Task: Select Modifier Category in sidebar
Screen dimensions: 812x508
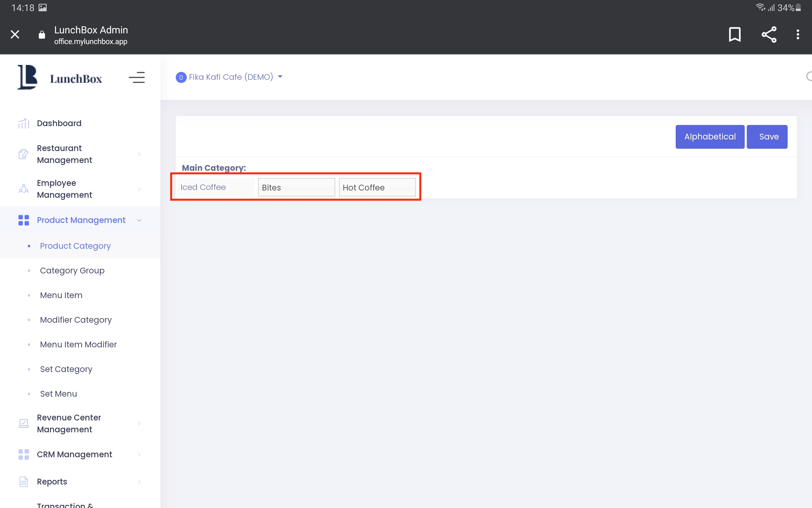Action: click(x=76, y=320)
